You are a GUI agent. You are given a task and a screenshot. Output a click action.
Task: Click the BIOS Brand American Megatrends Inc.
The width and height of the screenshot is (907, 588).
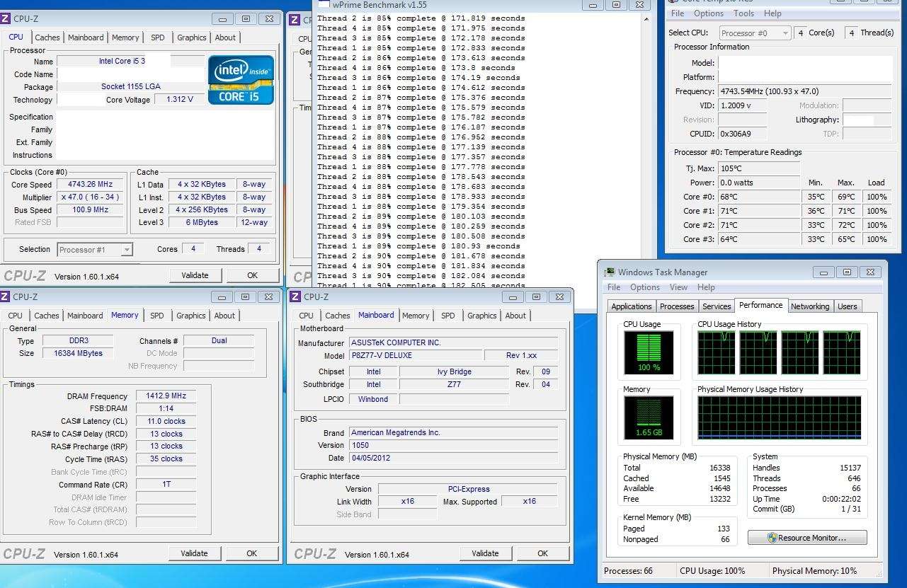pyautogui.click(x=453, y=432)
